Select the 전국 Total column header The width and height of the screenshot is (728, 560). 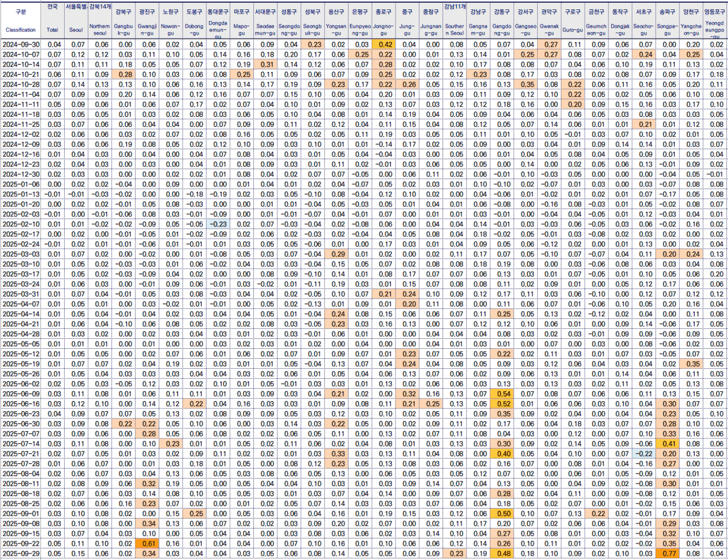53,20
